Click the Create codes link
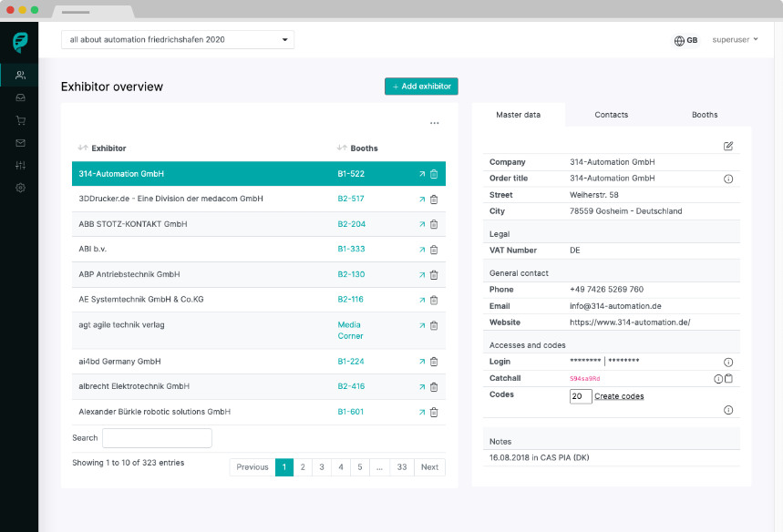The width and height of the screenshot is (783, 532). [619, 396]
